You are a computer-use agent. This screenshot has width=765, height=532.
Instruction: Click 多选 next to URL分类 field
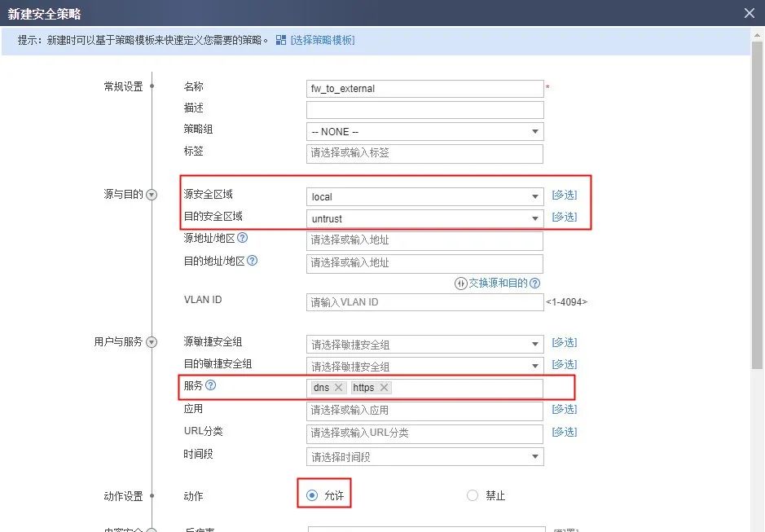point(565,432)
